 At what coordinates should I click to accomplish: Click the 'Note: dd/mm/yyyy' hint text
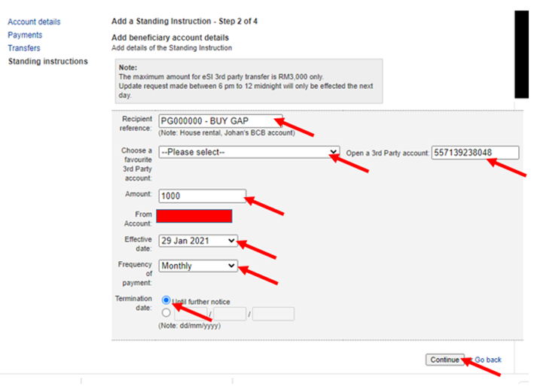pyautogui.click(x=189, y=326)
